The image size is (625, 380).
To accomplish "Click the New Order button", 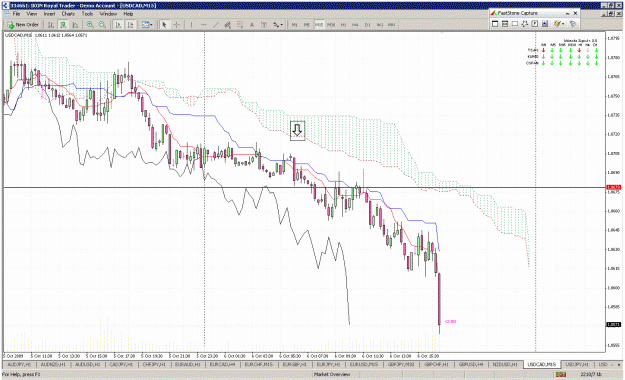I will click(23, 25).
